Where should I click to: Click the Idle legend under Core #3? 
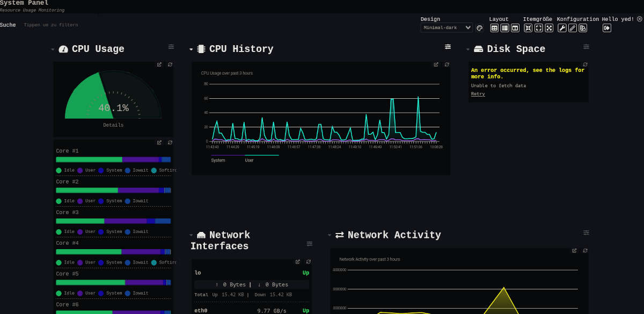(x=65, y=232)
